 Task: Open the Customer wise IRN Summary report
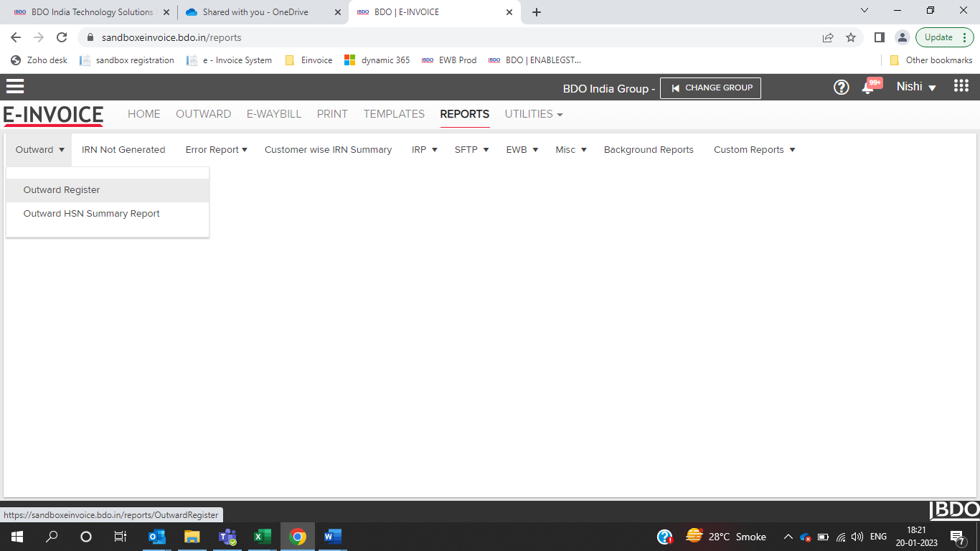click(328, 149)
